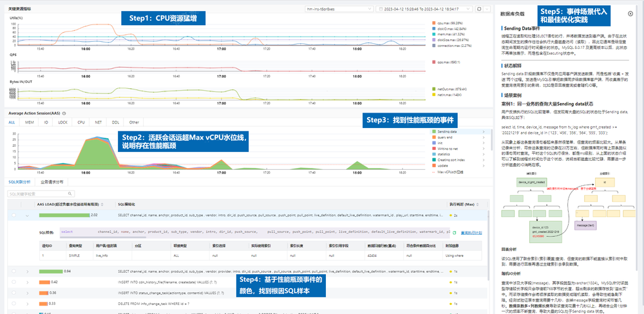
Task: Select the radio button for the 0.42 load row
Action: coord(14,282)
